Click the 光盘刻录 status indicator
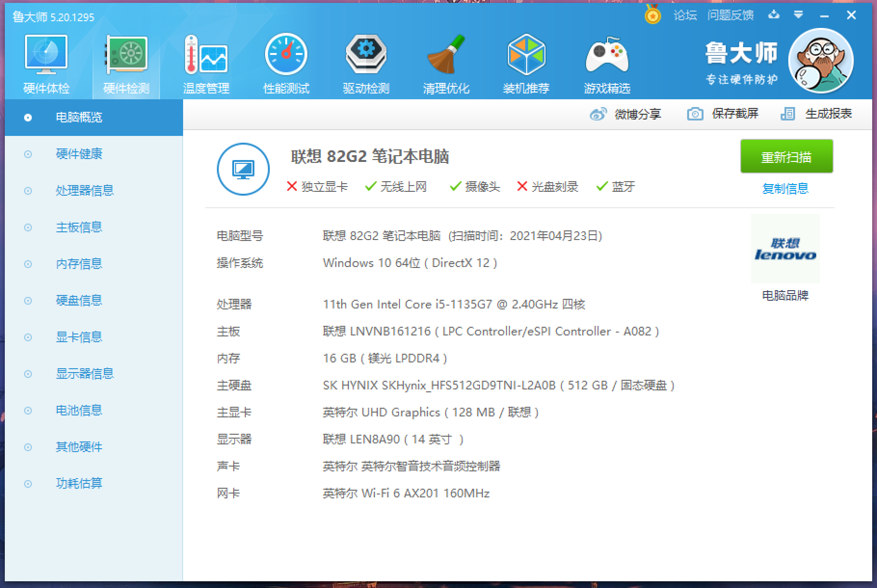The height and width of the screenshot is (588, 877). [547, 187]
